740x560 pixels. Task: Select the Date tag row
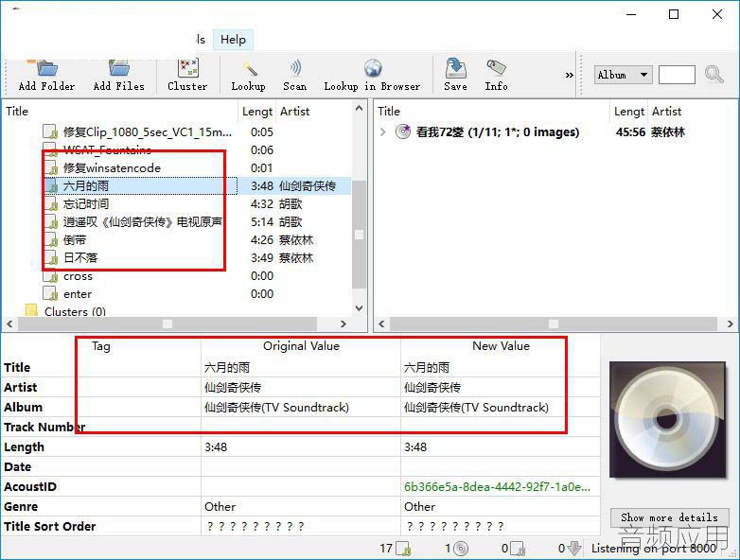(17, 466)
